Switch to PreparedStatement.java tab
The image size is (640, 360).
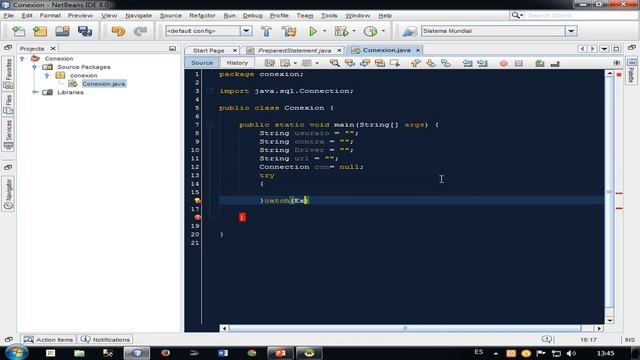point(294,50)
